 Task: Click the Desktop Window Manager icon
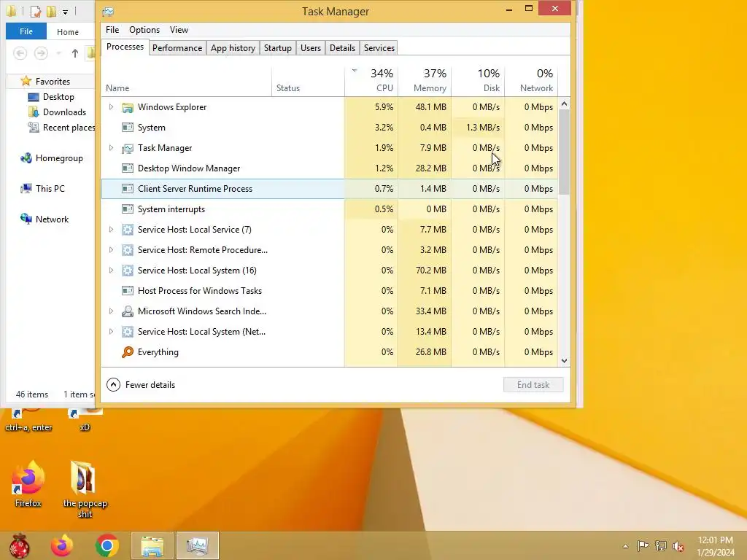coord(127,168)
